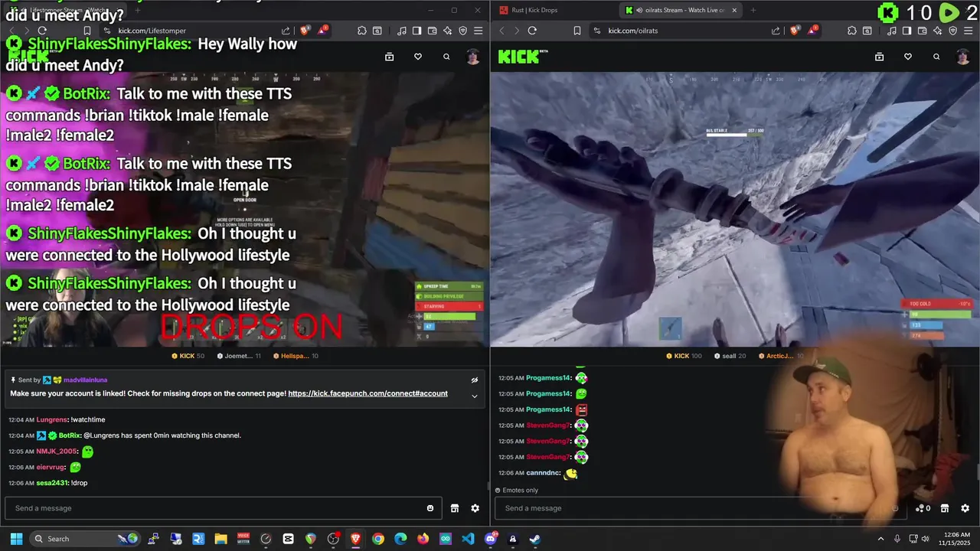Open Kick following list on oilrats page
The width and height of the screenshot is (980, 551).
coord(879,57)
